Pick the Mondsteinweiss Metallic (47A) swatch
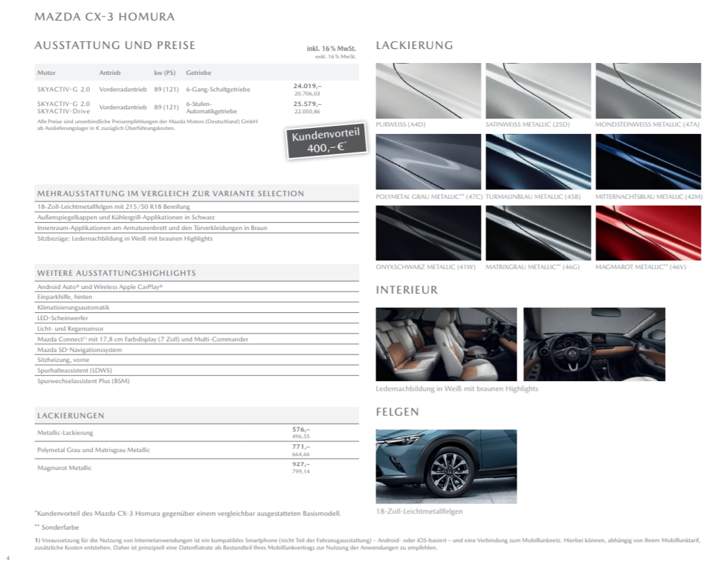The image size is (728, 564). pyautogui.click(x=648, y=91)
